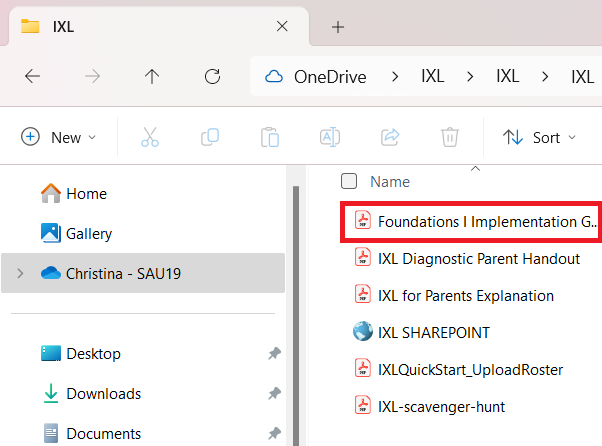Click the pin icon next to Downloads
Viewport: 602px width, 446px height.
click(x=275, y=393)
